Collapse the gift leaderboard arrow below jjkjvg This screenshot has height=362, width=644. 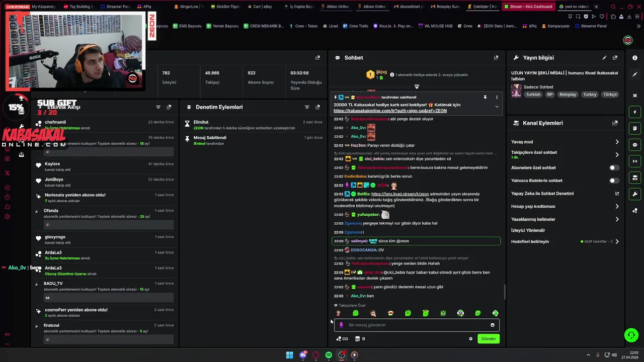click(x=417, y=86)
